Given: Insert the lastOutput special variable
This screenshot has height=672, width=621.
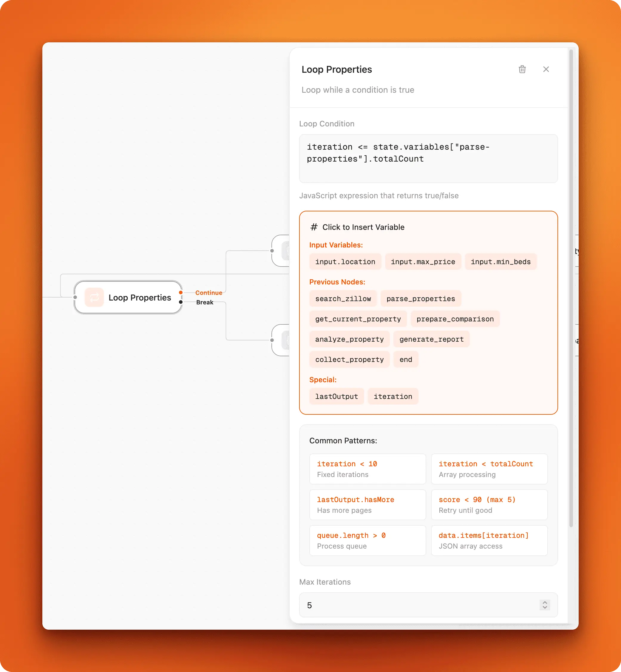Looking at the screenshot, I should tap(336, 396).
